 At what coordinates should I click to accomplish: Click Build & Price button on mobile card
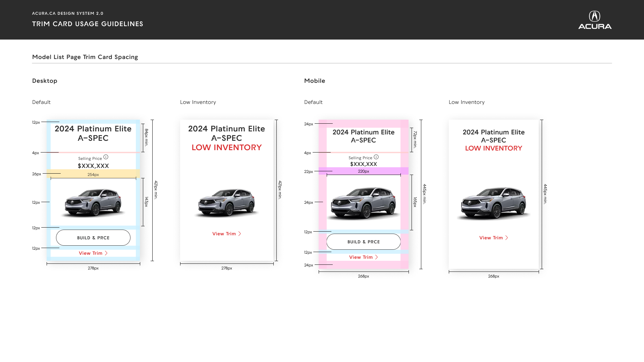click(x=364, y=242)
